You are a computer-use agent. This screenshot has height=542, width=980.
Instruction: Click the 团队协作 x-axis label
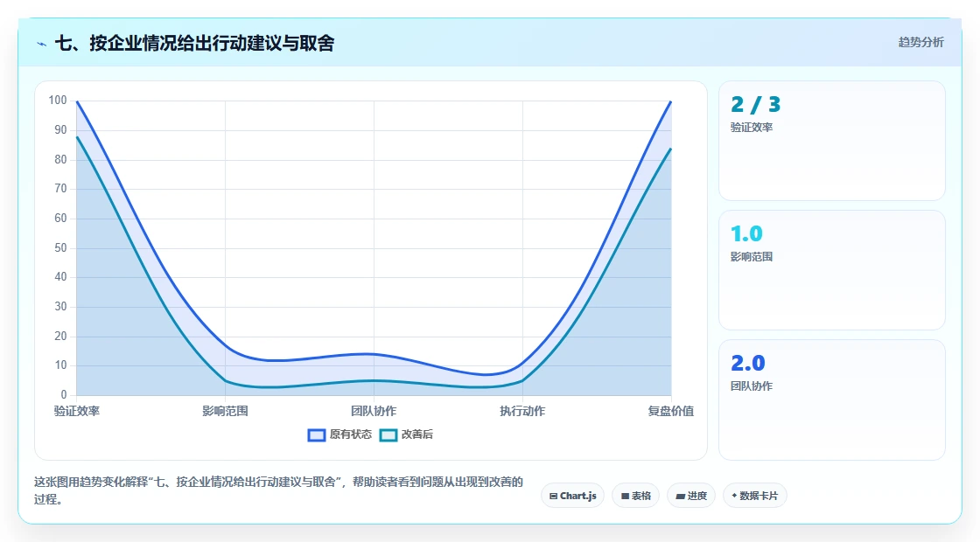pyautogui.click(x=374, y=411)
